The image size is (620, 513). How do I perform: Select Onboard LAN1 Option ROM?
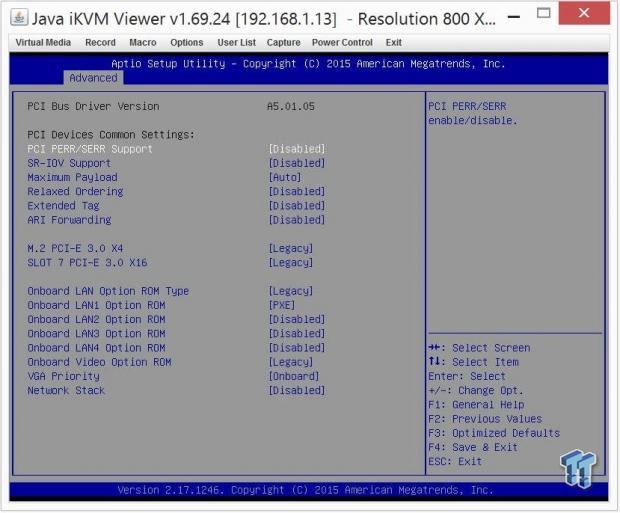pos(96,306)
